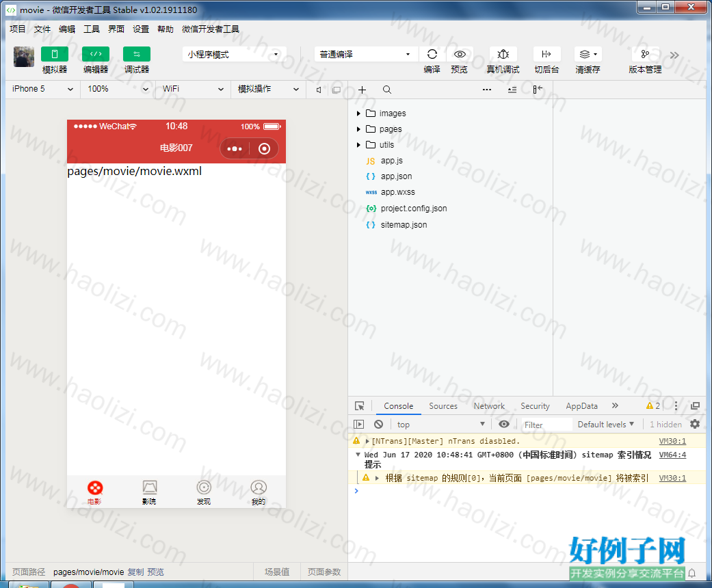Open the WiFi network dropdown
The image size is (712, 588).
[194, 89]
